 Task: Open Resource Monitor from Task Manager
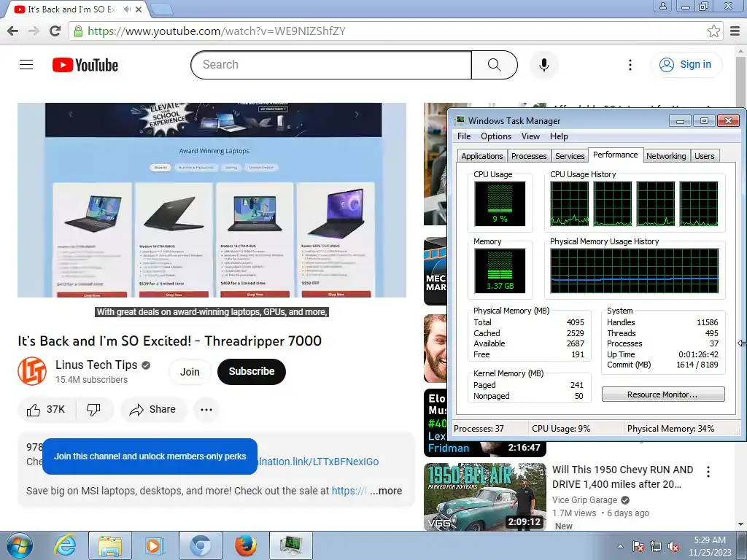[662, 394]
